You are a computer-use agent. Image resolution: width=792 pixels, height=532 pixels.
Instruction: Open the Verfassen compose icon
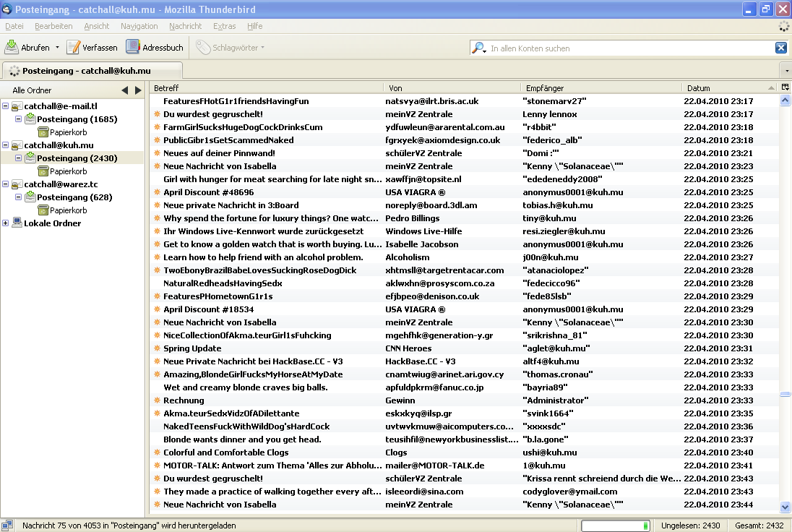[73, 47]
